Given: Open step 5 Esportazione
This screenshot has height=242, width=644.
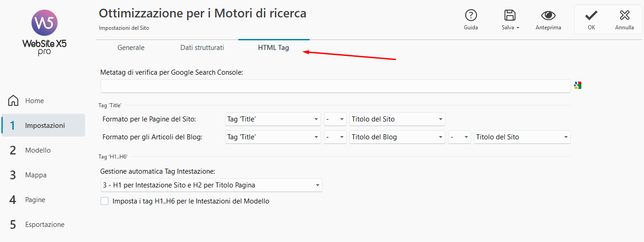Looking at the screenshot, I should click(44, 225).
